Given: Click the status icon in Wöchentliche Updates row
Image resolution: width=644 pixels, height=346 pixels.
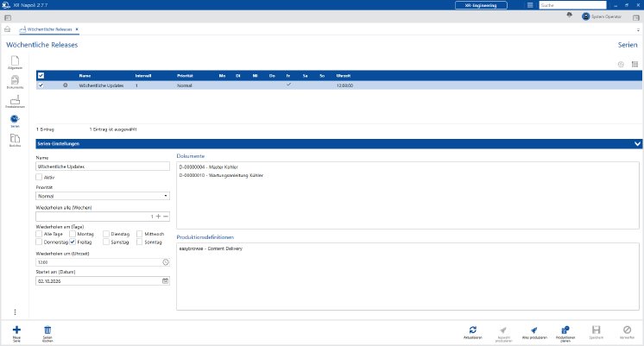Looking at the screenshot, I should 66,85.
